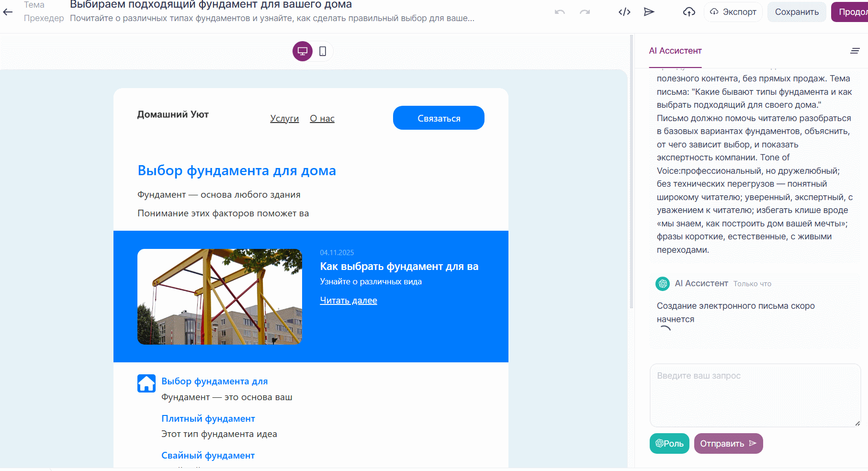Select the Домашний Уют logo text
868x471 pixels.
(173, 114)
